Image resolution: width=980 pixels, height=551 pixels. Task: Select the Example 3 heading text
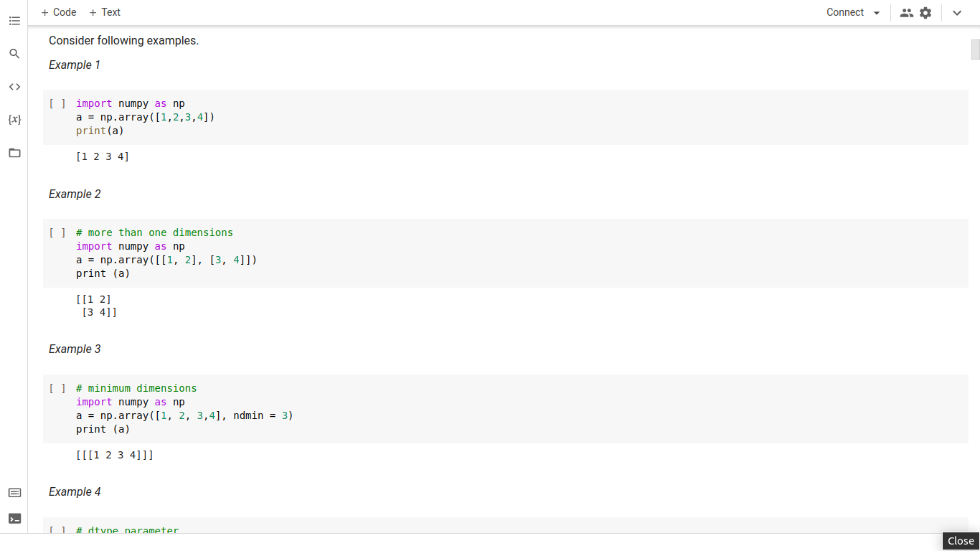pyautogui.click(x=75, y=349)
